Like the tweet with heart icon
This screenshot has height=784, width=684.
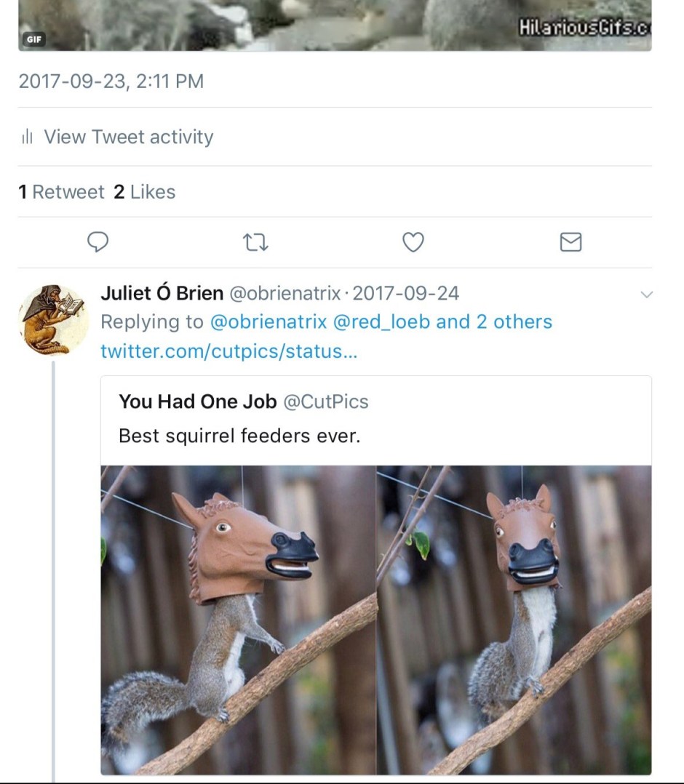[x=413, y=242]
